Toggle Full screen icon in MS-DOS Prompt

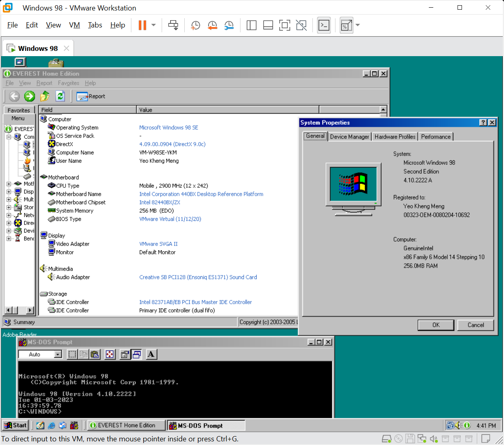coord(110,354)
